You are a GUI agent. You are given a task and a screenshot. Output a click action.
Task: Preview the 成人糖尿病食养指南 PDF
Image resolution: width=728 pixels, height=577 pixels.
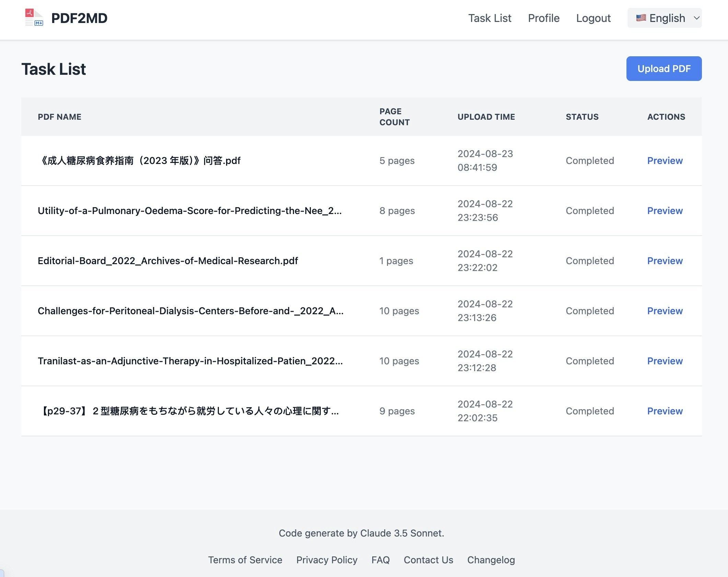665,161
